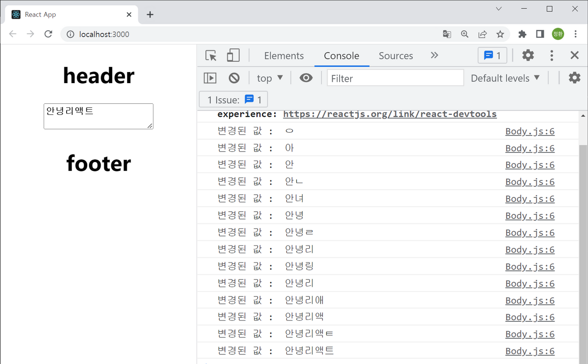Reload the localhost page
Screen dimensions: 588x364
point(48,34)
